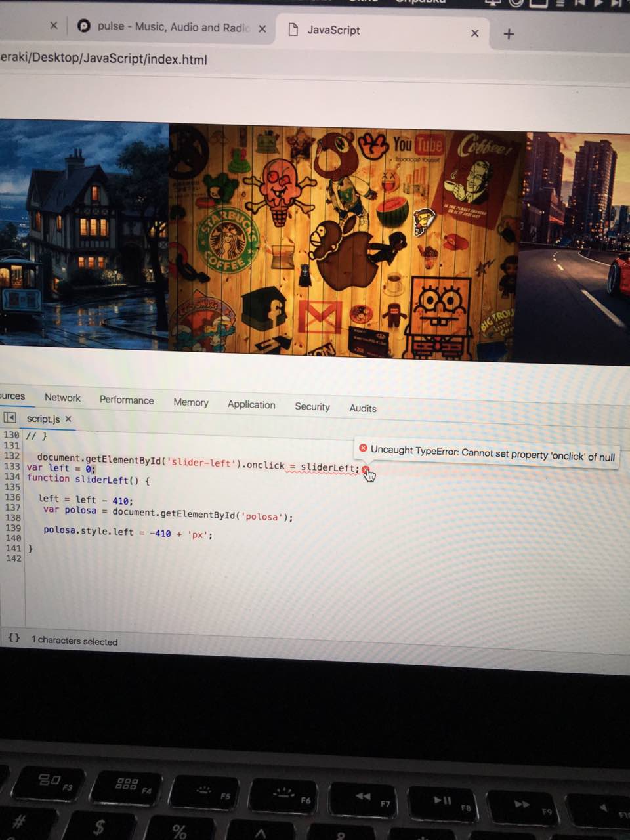
Task: Click the commented '// }' line 130
Action: [x=36, y=436]
